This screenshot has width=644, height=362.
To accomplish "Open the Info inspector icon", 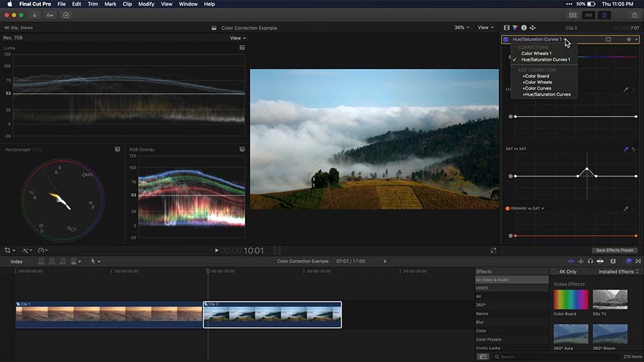I will coord(524,28).
